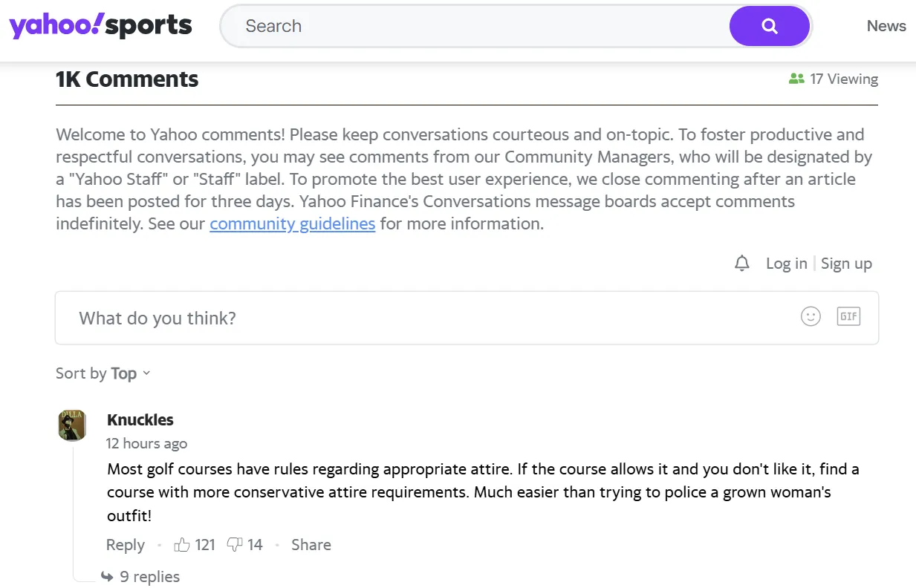Open the emoji picker smiley icon

[x=811, y=317]
